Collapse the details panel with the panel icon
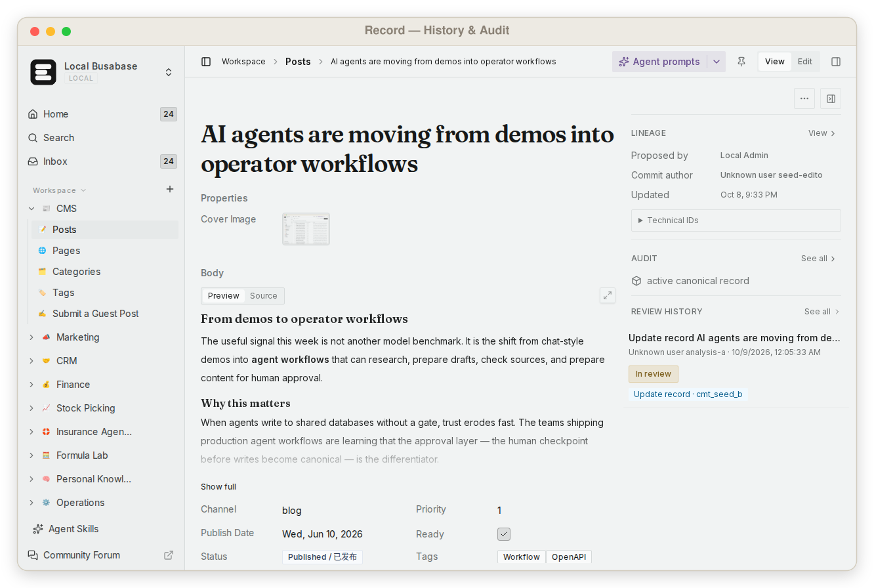Screen dimensions: 874x588 831,98
